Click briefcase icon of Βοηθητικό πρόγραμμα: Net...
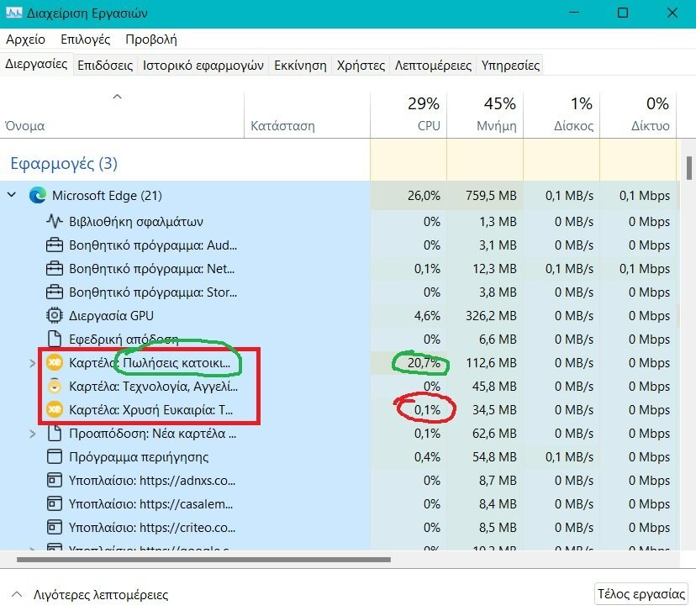Viewport: 696px width, 616px height. click(x=54, y=268)
